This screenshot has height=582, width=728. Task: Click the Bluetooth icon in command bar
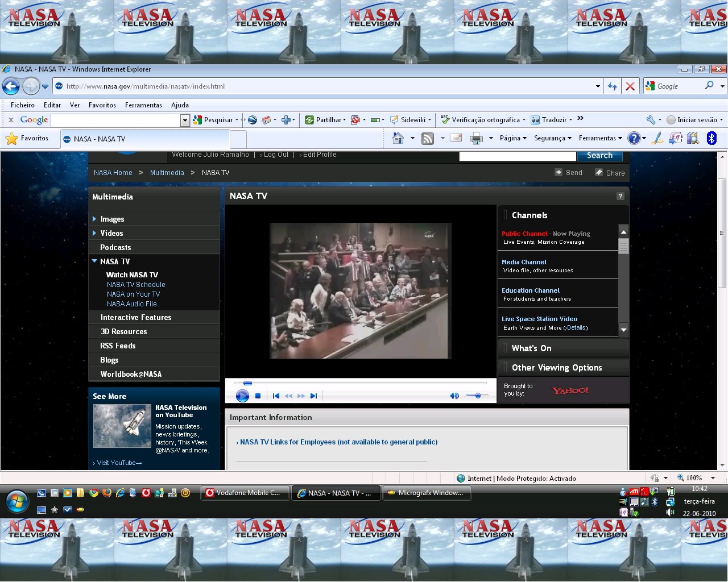click(711, 138)
